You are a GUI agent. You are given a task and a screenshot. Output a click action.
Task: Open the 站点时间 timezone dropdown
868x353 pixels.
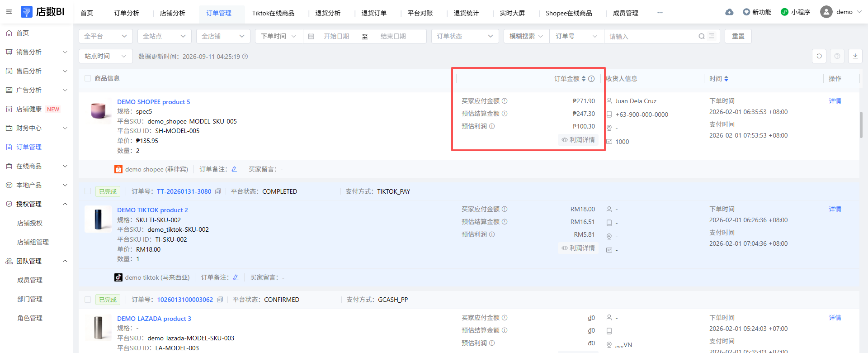pyautogui.click(x=106, y=56)
